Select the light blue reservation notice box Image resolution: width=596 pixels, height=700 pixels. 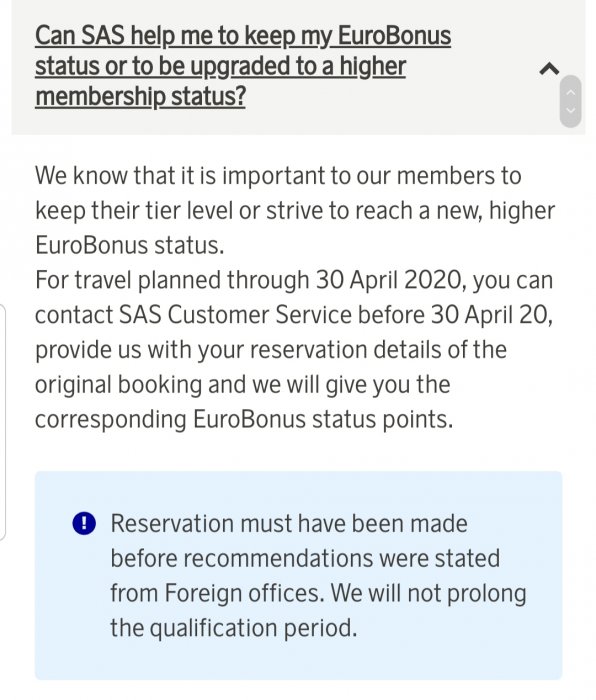298,575
